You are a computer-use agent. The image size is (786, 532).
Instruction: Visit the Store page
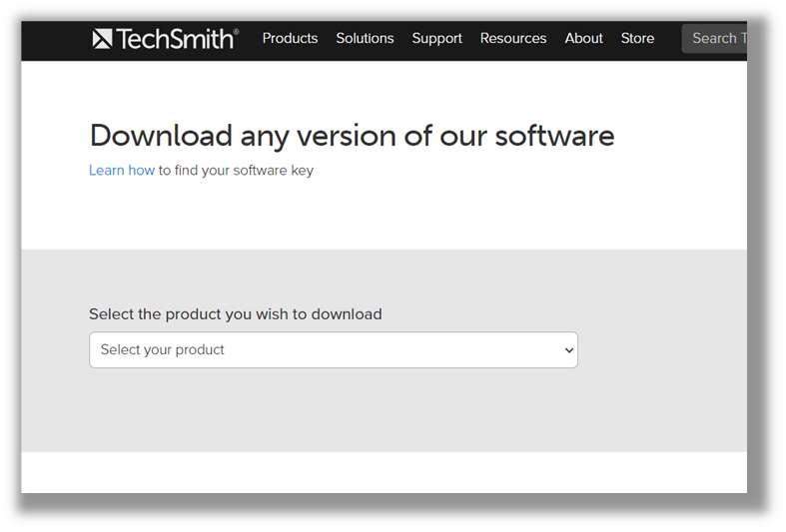[637, 38]
